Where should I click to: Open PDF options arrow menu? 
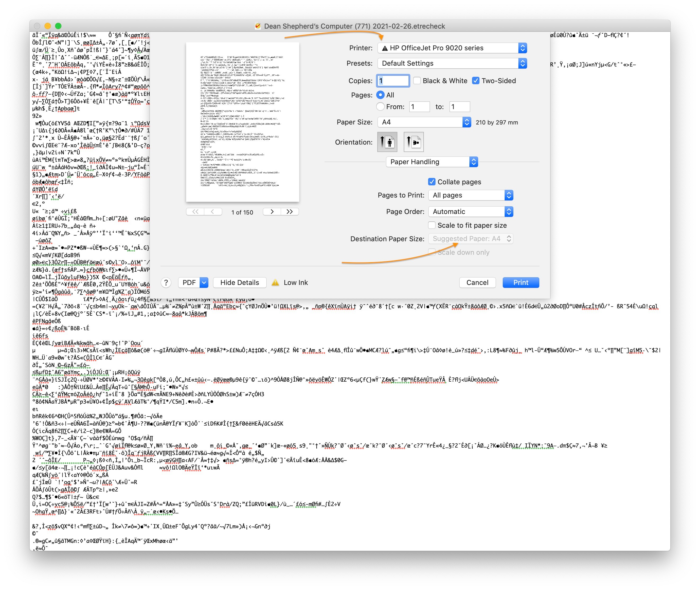(204, 283)
